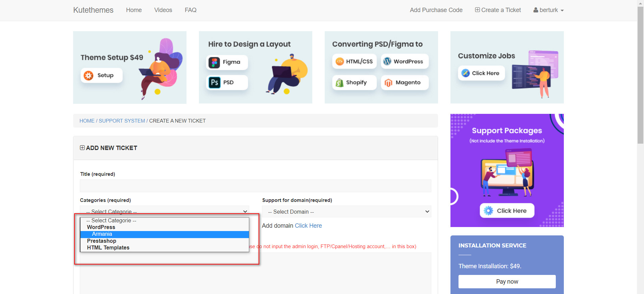Image resolution: width=644 pixels, height=294 pixels.
Task: Focus the Title input field
Action: click(256, 186)
